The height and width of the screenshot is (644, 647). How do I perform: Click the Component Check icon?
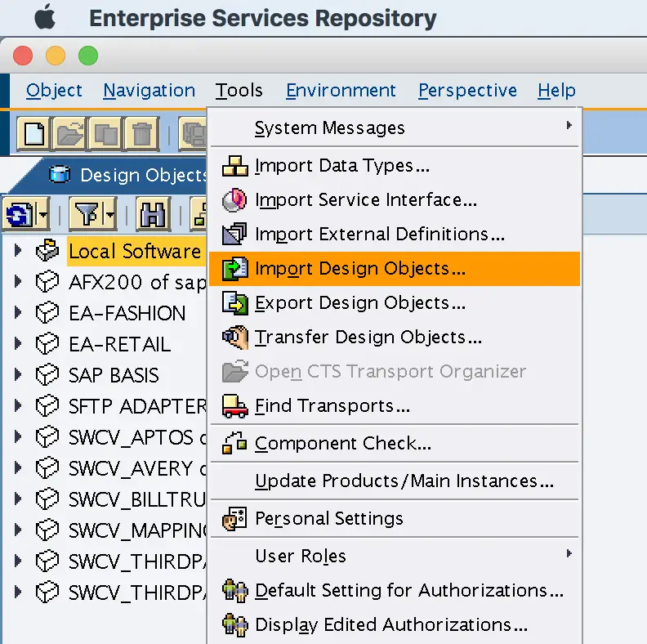tap(234, 444)
